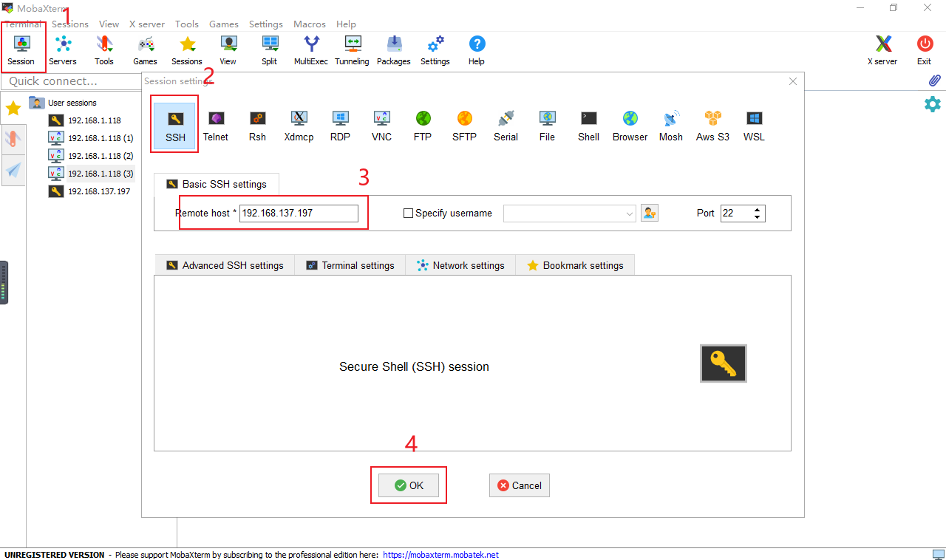Select the Mosh session type
This screenshot has width=946, height=560.
(671, 126)
